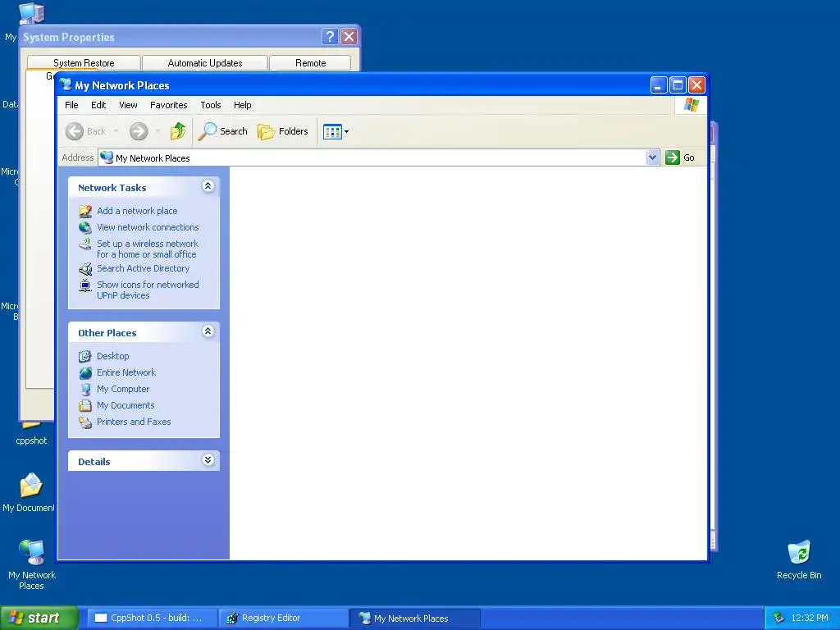
Task: Click the Start button
Action: tap(39, 618)
